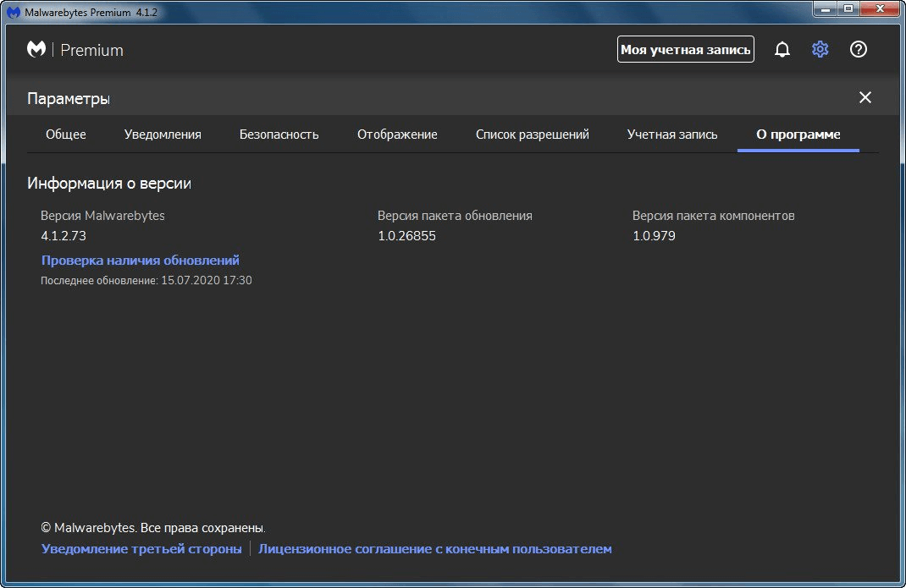Switch to the Общее tab
The image size is (906, 588).
[66, 135]
